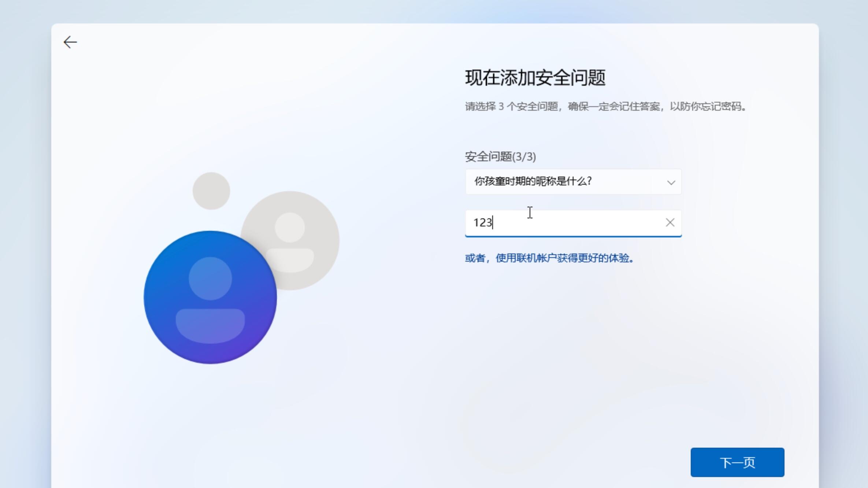Open the security question dropdown
Screen dimensions: 868x488
(573, 182)
